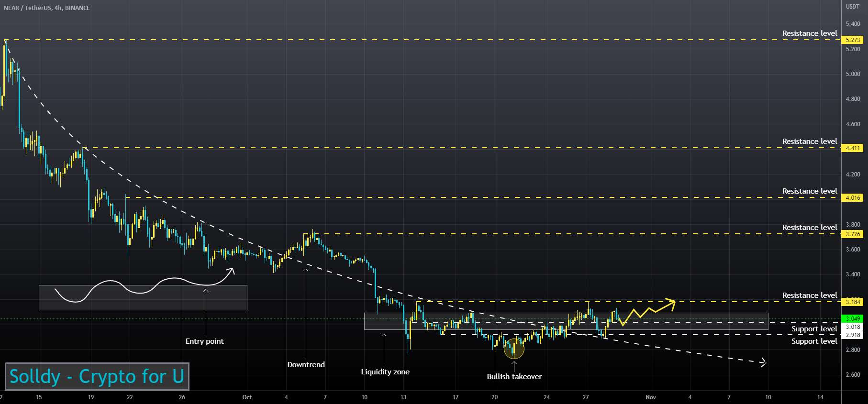Click the Resistance level label at the 3.726 line
This screenshot has height=404, width=868.
810,228
